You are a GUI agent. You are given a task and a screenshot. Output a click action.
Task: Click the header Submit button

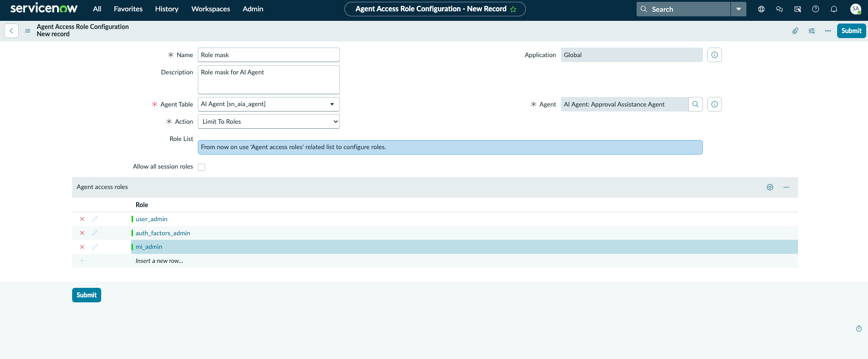(851, 31)
